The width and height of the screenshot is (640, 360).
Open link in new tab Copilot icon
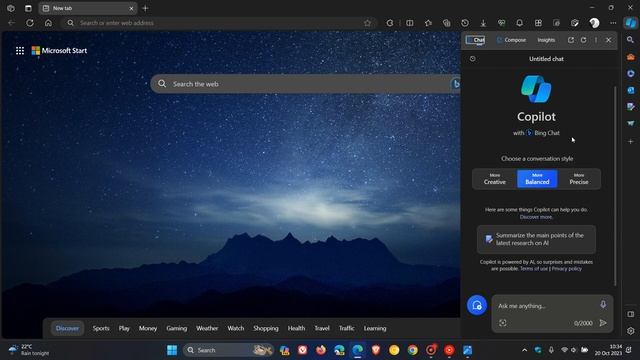[571, 40]
